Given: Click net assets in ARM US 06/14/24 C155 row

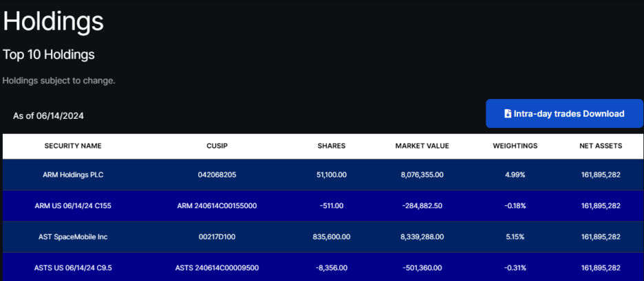Looking at the screenshot, I should click(601, 206).
